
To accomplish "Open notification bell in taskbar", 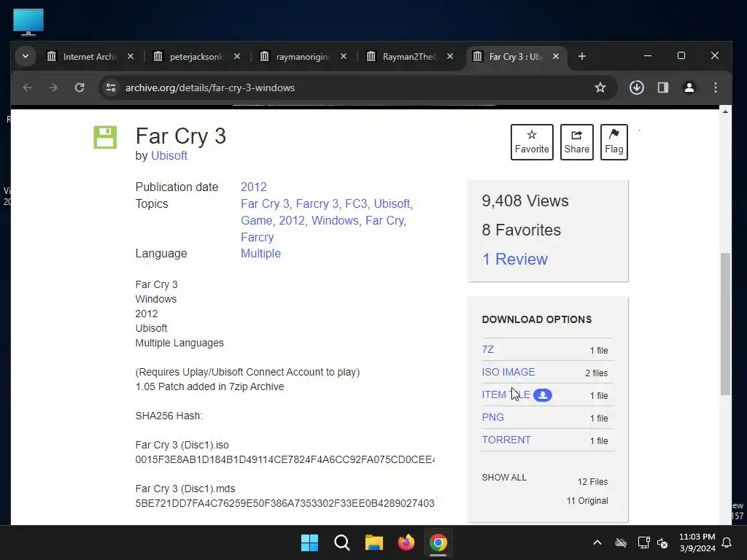I will pyautogui.click(x=727, y=542).
